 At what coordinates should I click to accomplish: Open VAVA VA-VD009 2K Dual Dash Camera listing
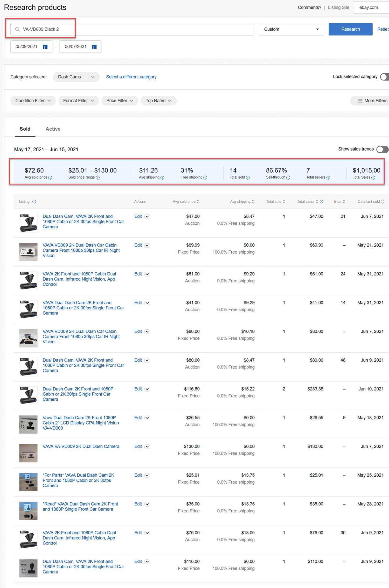[x=81, y=447]
